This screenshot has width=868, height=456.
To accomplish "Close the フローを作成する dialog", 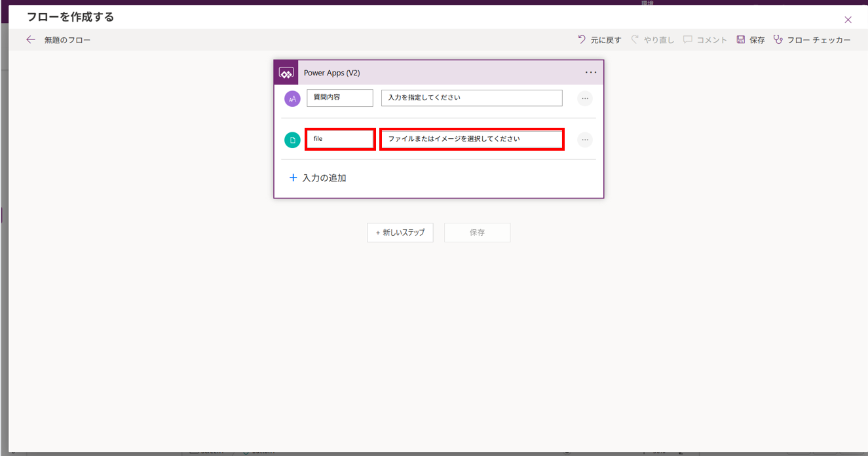I will (848, 20).
